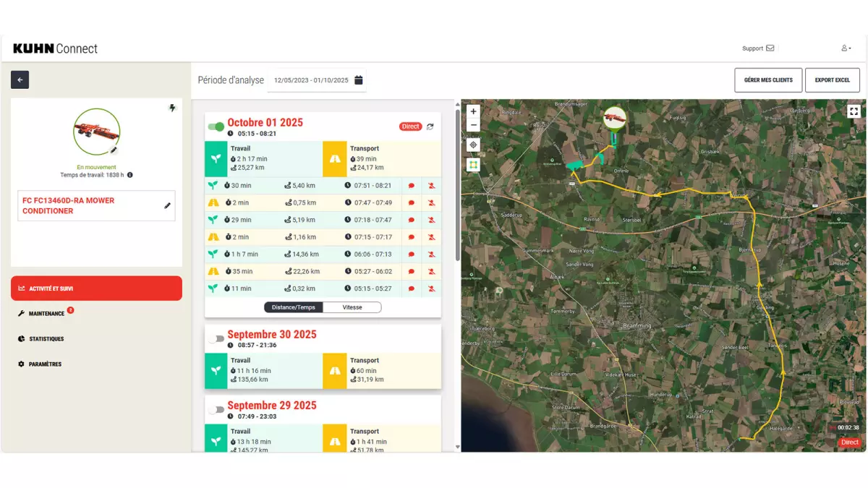Open Période d'analyse date range field
868x488 pixels.
tap(311, 80)
